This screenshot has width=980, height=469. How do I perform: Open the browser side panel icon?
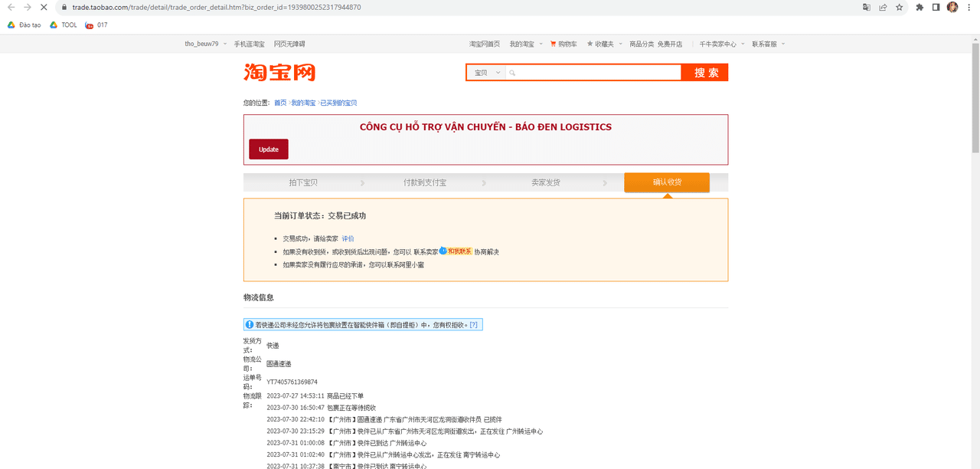coord(936,7)
